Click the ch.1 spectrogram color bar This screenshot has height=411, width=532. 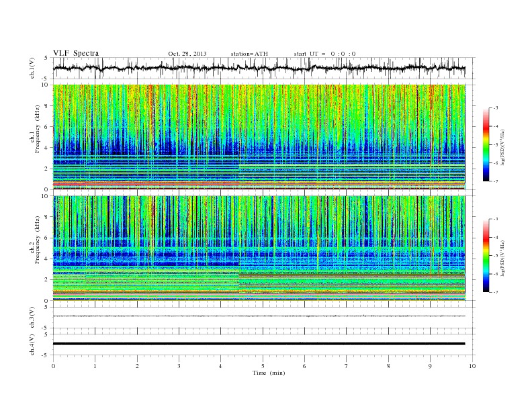486,144
